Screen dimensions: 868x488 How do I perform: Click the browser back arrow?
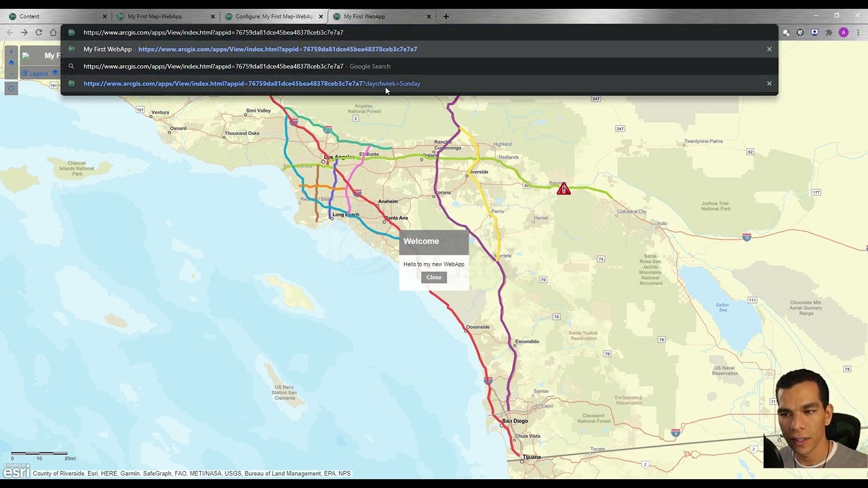pos(9,33)
